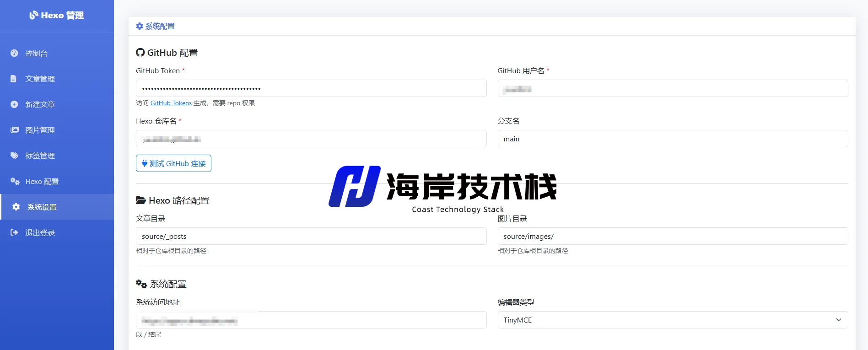
Task: Click the dashboard gauge icon beside 控制台
Action: [x=14, y=53]
